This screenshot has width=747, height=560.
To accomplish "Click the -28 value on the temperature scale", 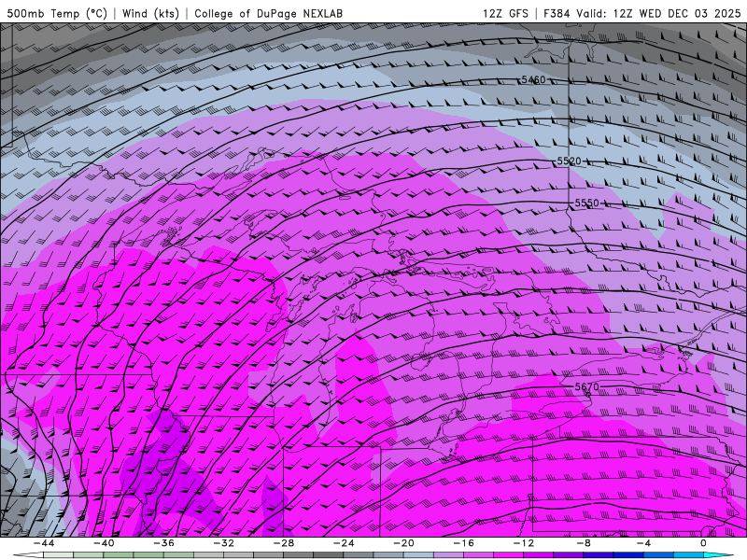I will coord(284,543).
